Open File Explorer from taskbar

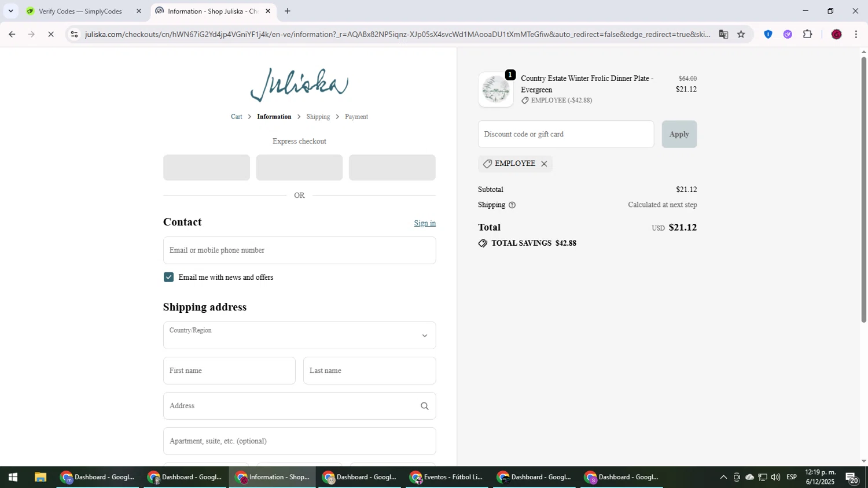click(40, 477)
